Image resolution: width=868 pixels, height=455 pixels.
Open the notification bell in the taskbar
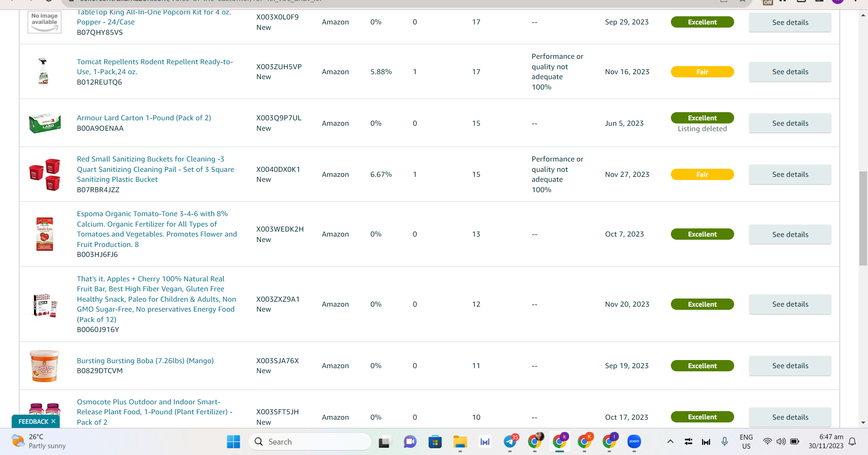852,441
